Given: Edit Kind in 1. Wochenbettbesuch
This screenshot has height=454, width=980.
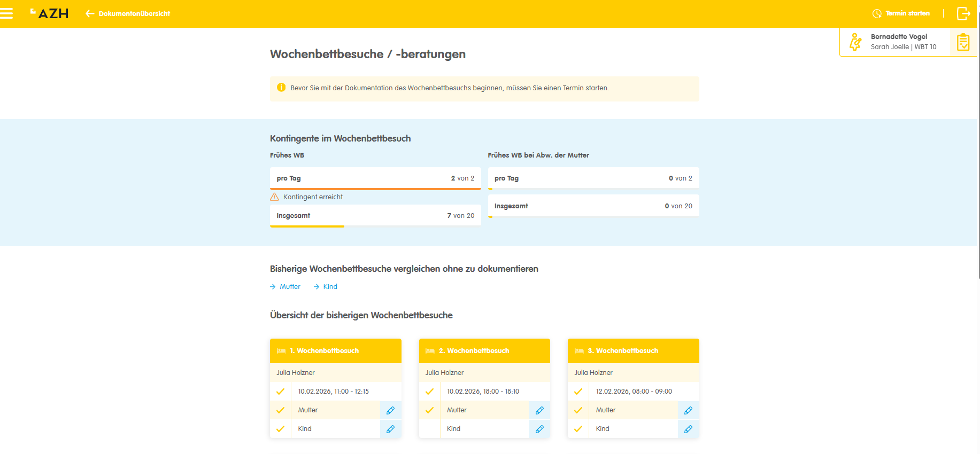Looking at the screenshot, I should (x=391, y=429).
